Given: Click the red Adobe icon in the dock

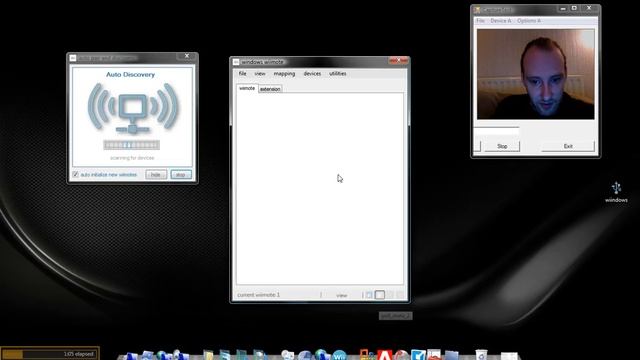Looking at the screenshot, I should [x=384, y=355].
